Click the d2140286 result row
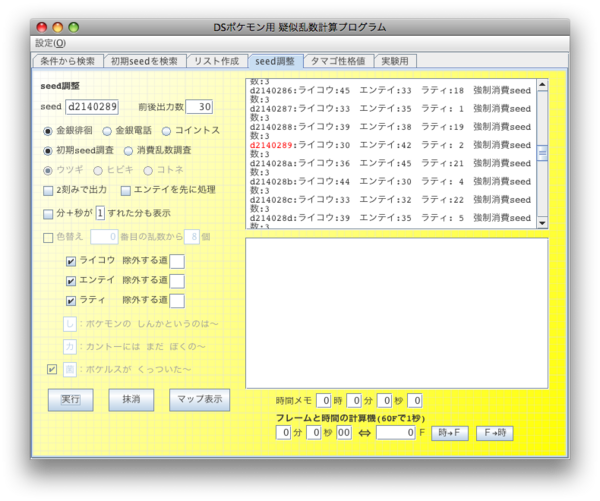600x501 pixels. coord(390,91)
